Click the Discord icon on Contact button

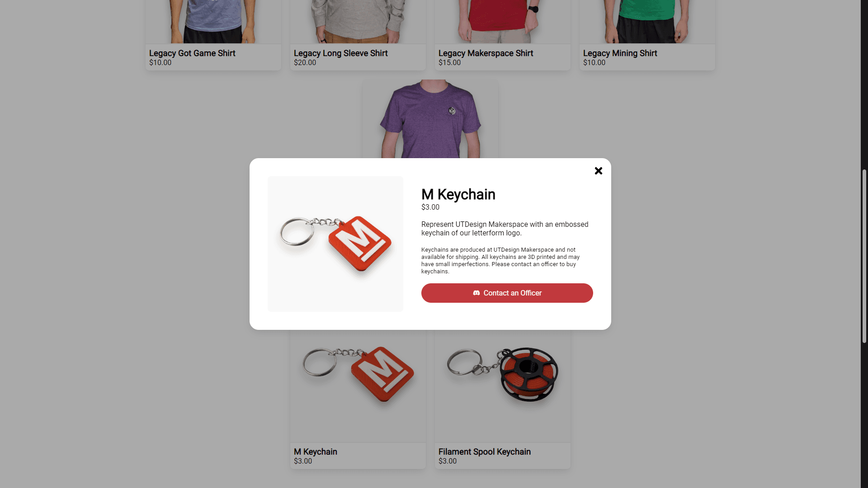coord(476,292)
